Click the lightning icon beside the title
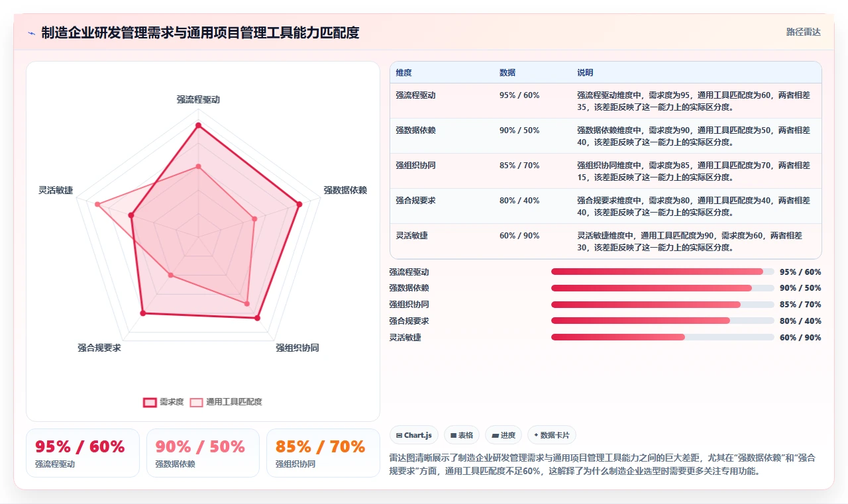This screenshot has height=504, width=848. pos(31,33)
